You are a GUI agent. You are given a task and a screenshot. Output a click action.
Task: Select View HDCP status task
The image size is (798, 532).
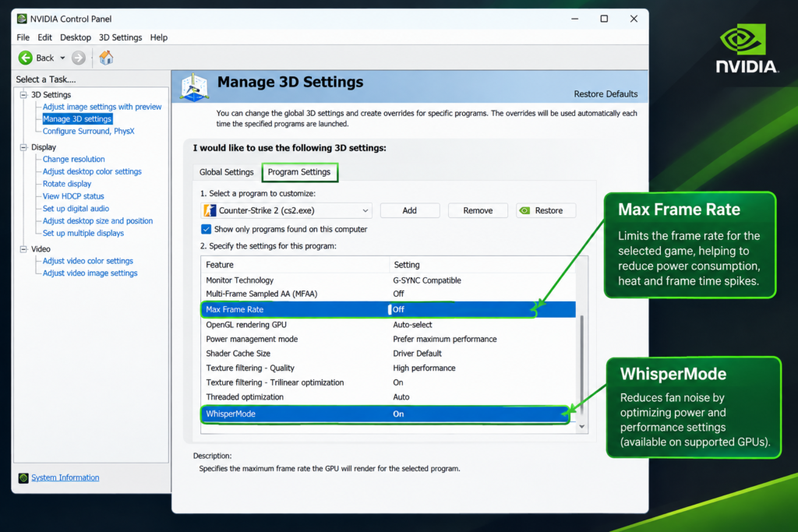click(x=73, y=196)
